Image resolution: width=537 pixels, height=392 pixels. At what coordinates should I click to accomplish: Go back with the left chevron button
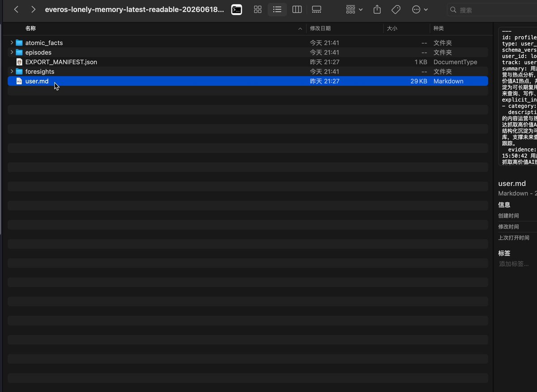(x=16, y=9)
